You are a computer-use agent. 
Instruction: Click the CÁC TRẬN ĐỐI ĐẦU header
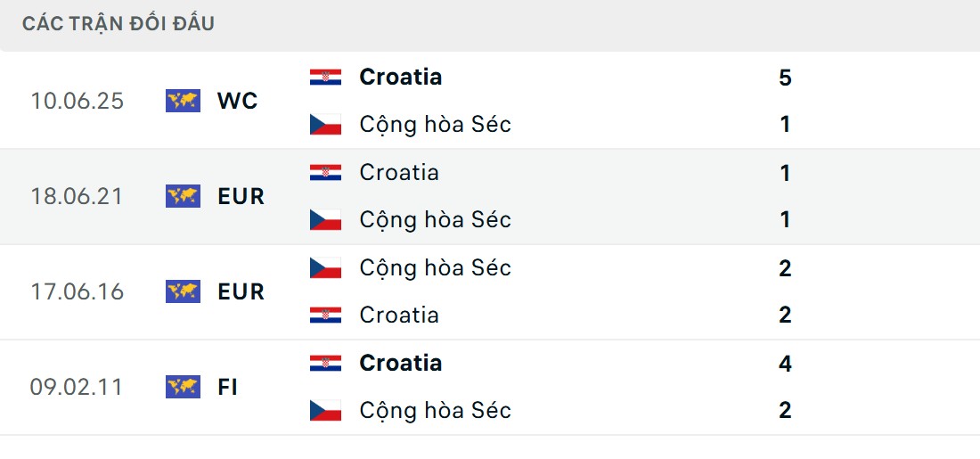pos(118,24)
